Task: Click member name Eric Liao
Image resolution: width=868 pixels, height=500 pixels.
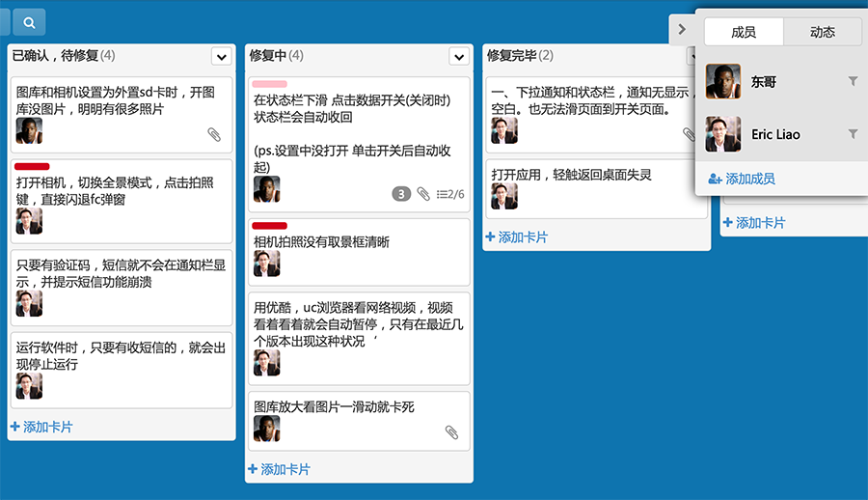Action: pos(775,135)
